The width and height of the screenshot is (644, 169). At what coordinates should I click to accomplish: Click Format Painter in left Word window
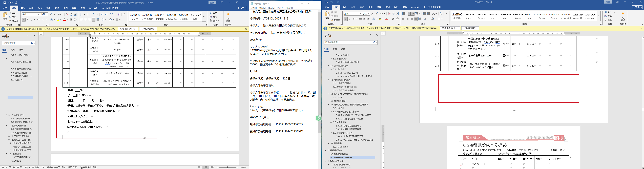pyautogui.click(x=13, y=21)
